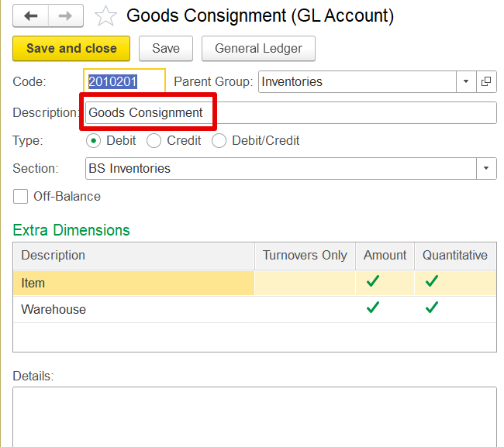
Task: Open Parent Group record with open icon
Action: tap(486, 81)
